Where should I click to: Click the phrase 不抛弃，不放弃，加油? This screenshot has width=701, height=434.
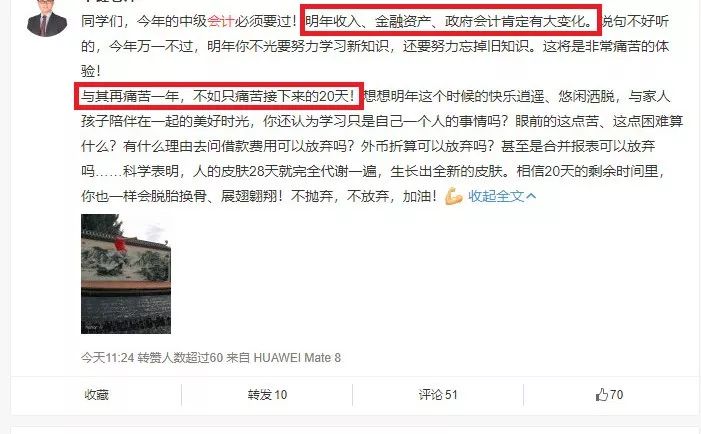363,196
